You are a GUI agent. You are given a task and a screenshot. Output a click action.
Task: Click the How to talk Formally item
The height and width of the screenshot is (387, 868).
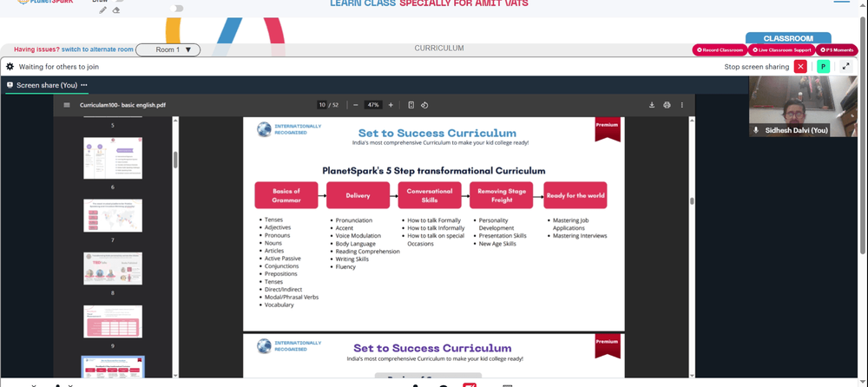[434, 220]
